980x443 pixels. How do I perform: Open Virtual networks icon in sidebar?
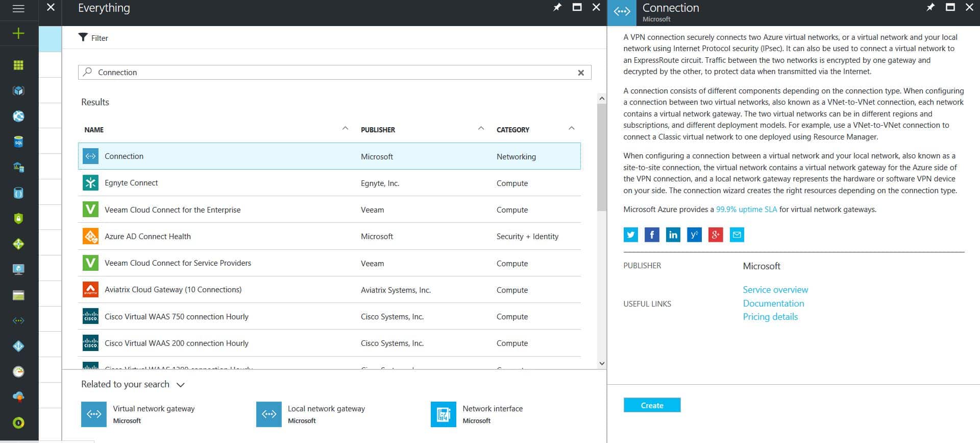tap(18, 320)
